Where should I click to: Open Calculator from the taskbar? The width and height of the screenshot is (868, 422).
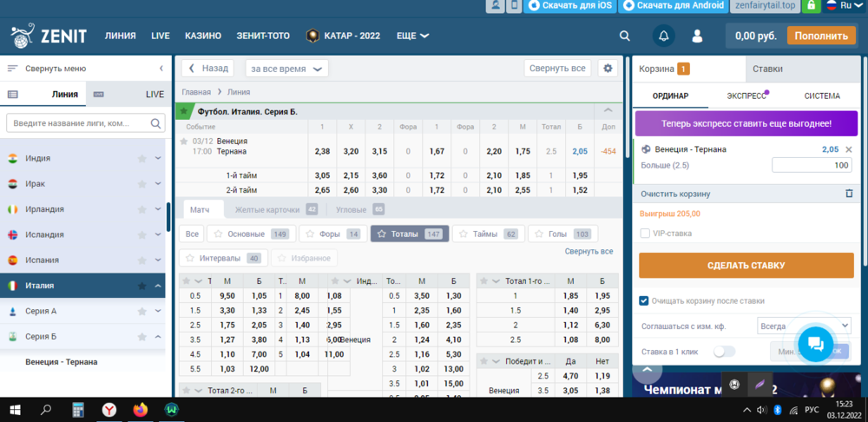click(x=78, y=410)
